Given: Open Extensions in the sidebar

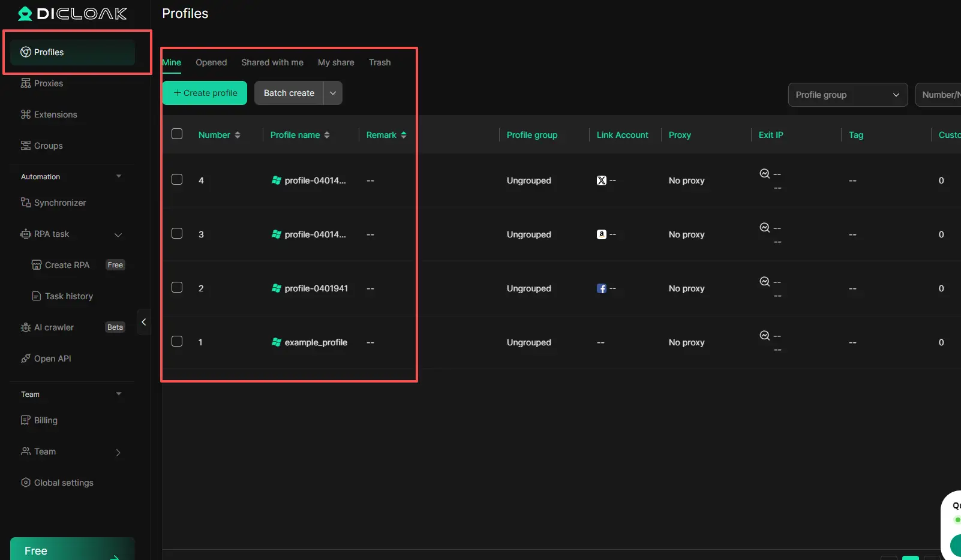Looking at the screenshot, I should [x=55, y=115].
